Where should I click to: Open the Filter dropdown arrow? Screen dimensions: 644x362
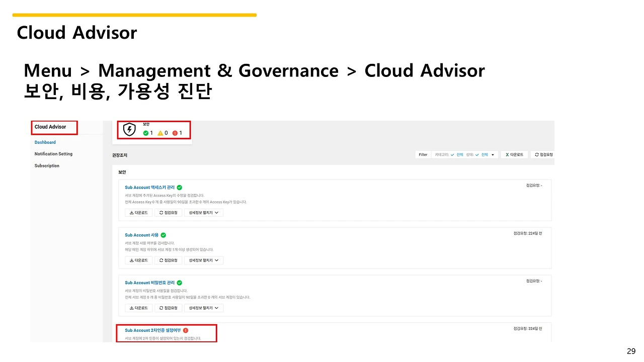pyautogui.click(x=493, y=155)
